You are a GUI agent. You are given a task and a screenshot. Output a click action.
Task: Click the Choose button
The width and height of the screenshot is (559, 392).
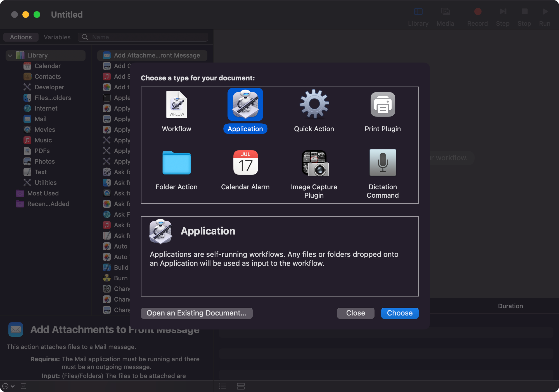pos(399,313)
